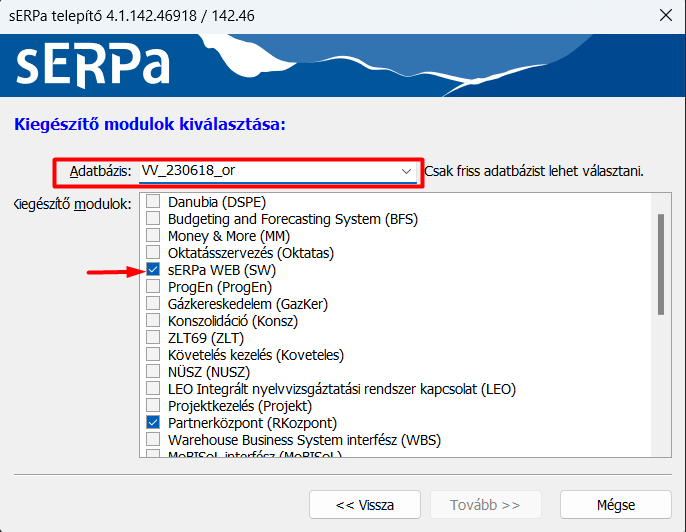Check Warehouse Business System interfész (WBS)
Screen dimensions: 686x532
(x=153, y=439)
